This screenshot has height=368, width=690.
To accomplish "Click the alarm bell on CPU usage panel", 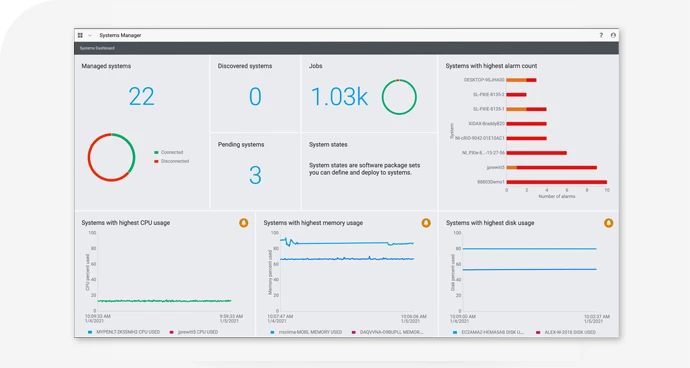I will tap(243, 223).
